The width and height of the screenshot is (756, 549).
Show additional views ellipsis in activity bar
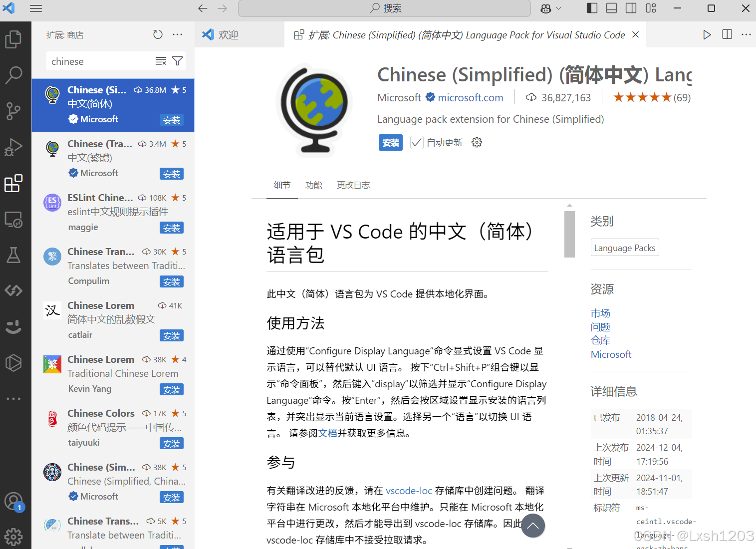pyautogui.click(x=13, y=399)
